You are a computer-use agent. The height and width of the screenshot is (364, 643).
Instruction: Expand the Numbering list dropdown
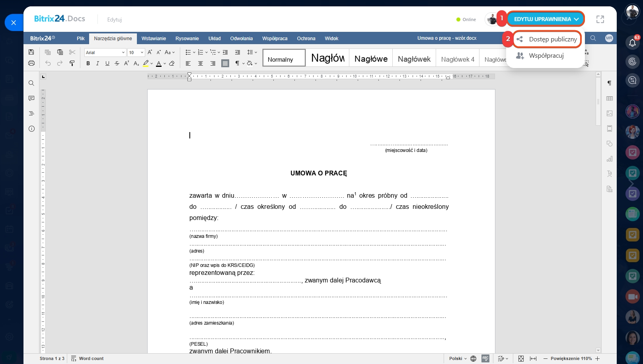click(x=207, y=53)
